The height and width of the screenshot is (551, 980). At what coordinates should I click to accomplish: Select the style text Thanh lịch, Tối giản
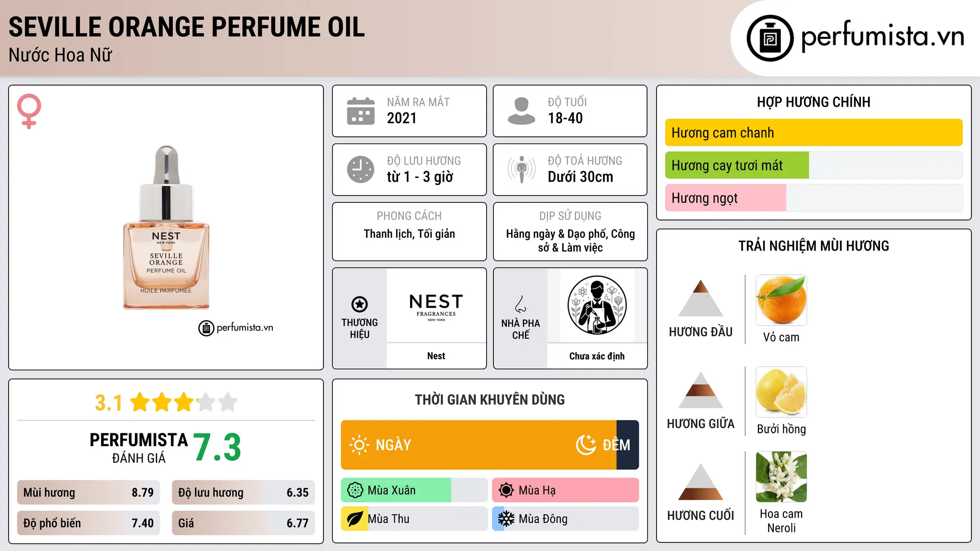(409, 234)
